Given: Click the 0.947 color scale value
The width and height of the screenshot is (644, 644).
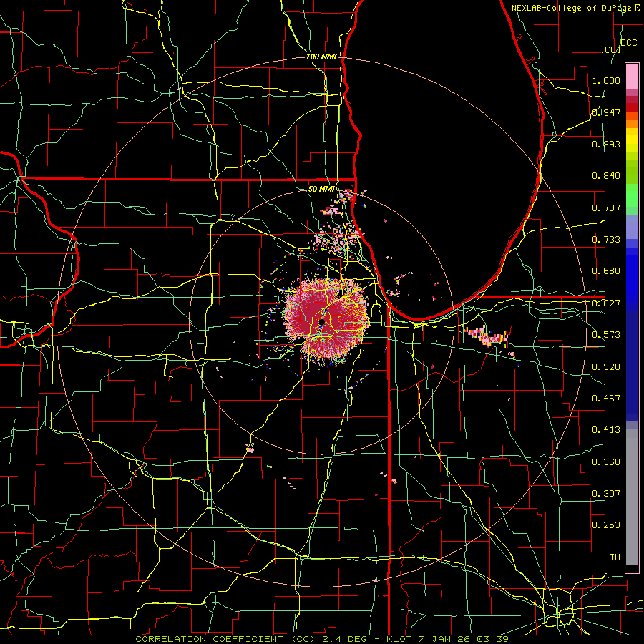Looking at the screenshot, I should 606,112.
